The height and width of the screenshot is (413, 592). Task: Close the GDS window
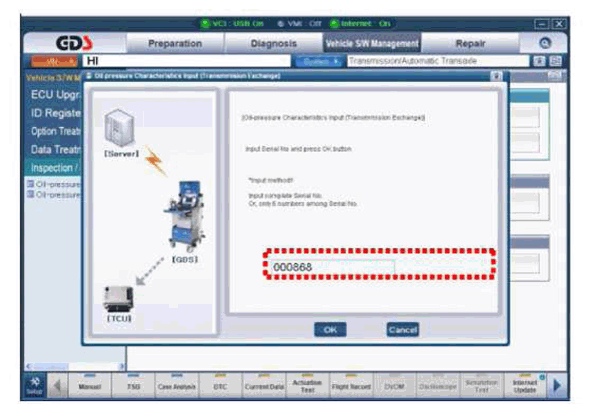tap(559, 24)
